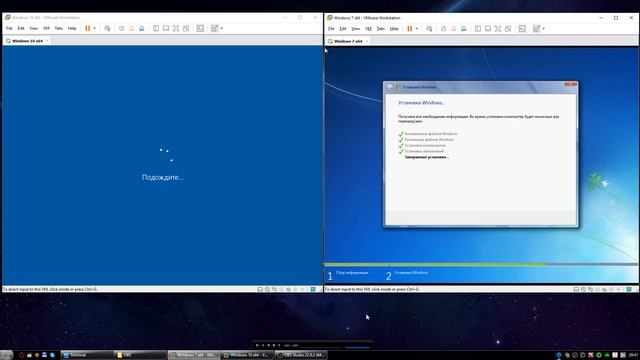The image size is (640, 360).
Task: Suspend the Windows 7 x64 VM with pause icon
Action: pyautogui.click(x=410, y=29)
